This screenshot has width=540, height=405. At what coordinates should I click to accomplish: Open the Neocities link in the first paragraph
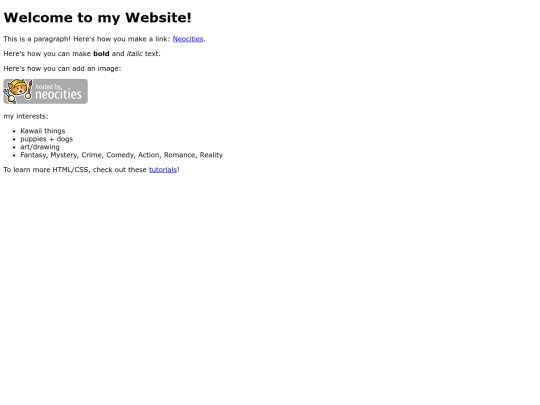pyautogui.click(x=188, y=39)
